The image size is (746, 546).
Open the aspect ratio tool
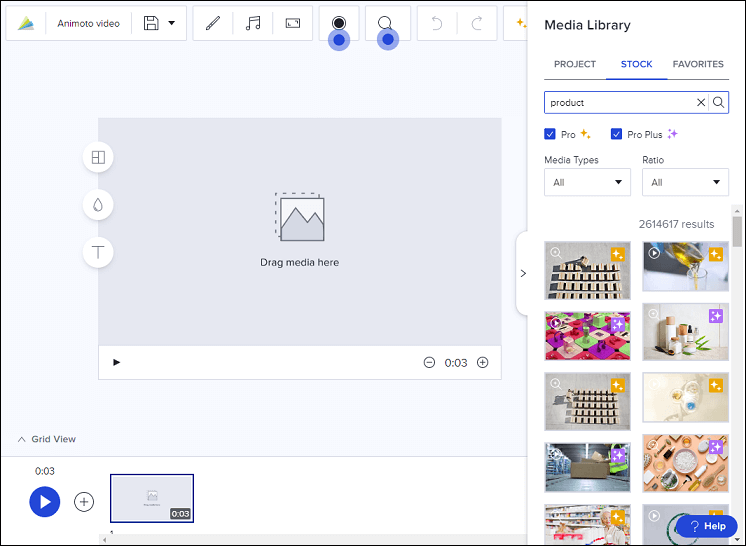(x=293, y=23)
